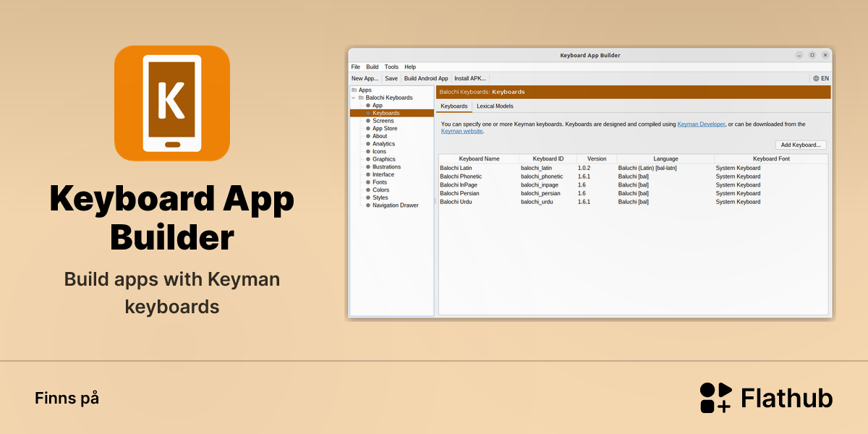Screen dimensions: 868x434
Task: Switch to the Lexical Models tab
Action: pyautogui.click(x=495, y=106)
